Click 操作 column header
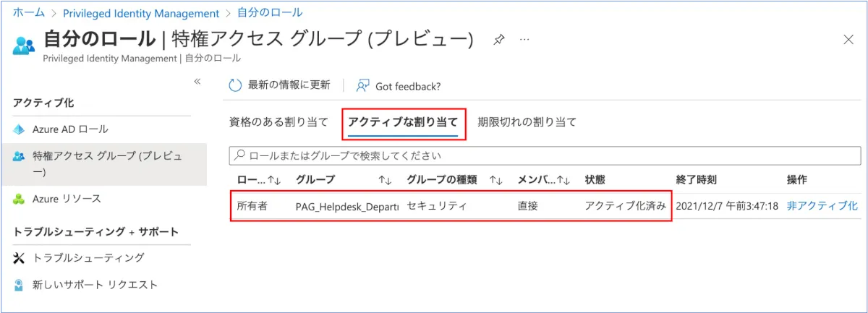The height and width of the screenshot is (313, 868). (796, 179)
